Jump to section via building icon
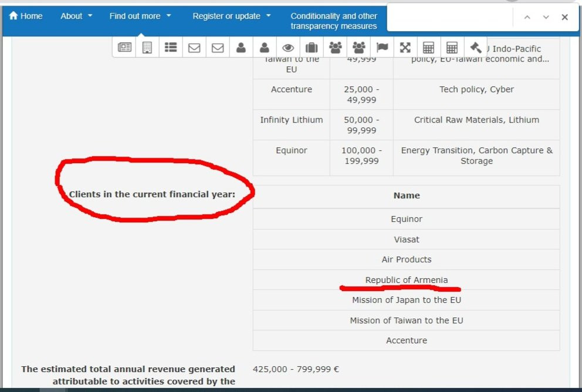 coord(147,47)
